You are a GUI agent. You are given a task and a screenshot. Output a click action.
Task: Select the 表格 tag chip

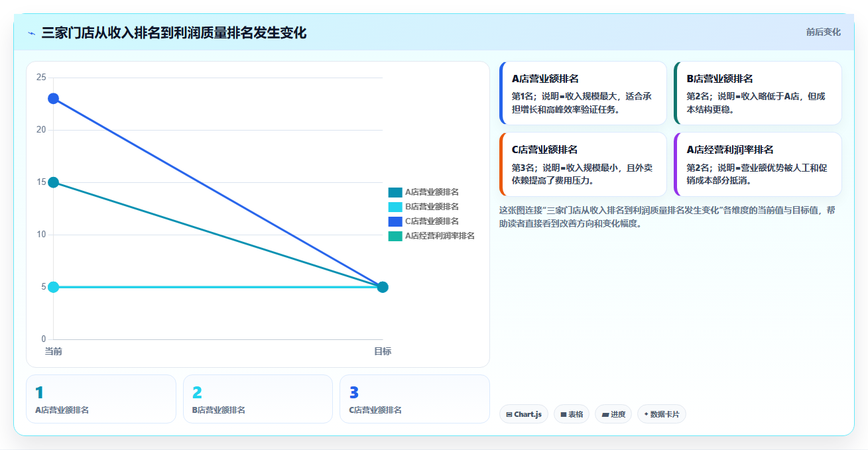tap(571, 414)
